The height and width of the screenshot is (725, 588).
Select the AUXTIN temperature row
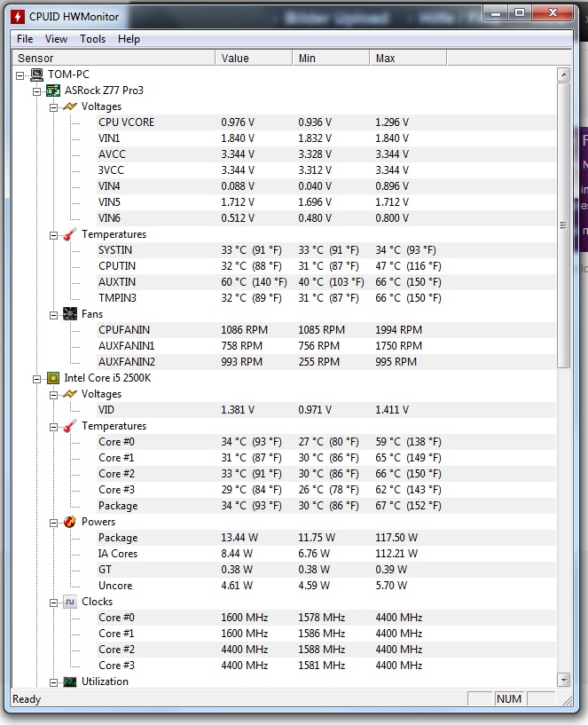pyautogui.click(x=325, y=282)
